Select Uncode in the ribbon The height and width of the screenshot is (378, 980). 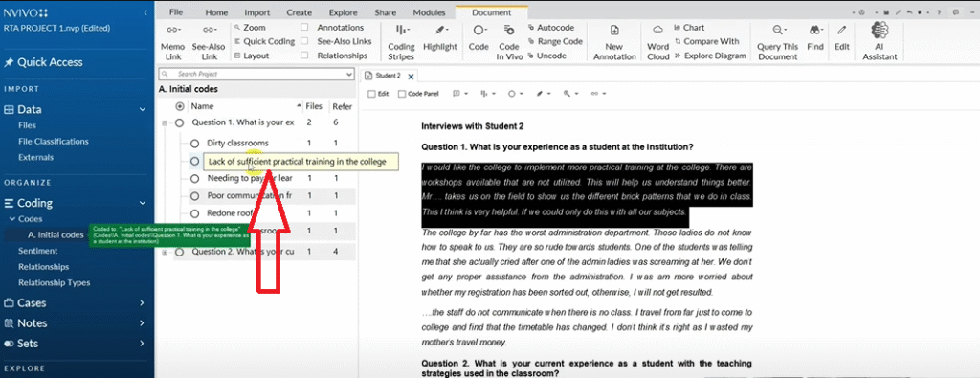(546, 56)
